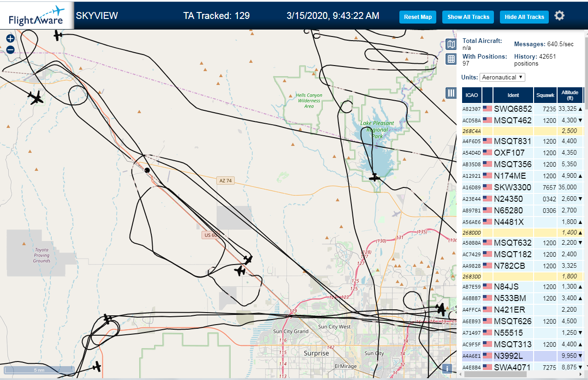Open the map info icon

[446, 368]
